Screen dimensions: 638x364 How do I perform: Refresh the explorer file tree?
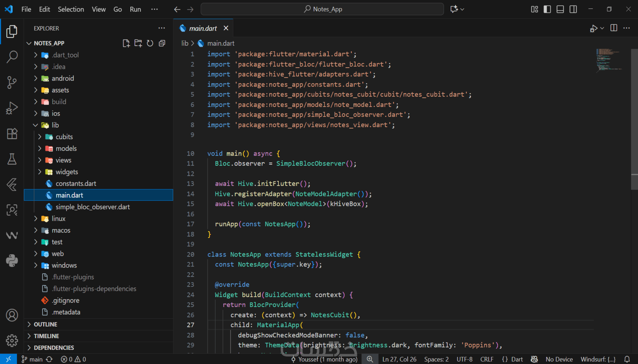click(150, 43)
